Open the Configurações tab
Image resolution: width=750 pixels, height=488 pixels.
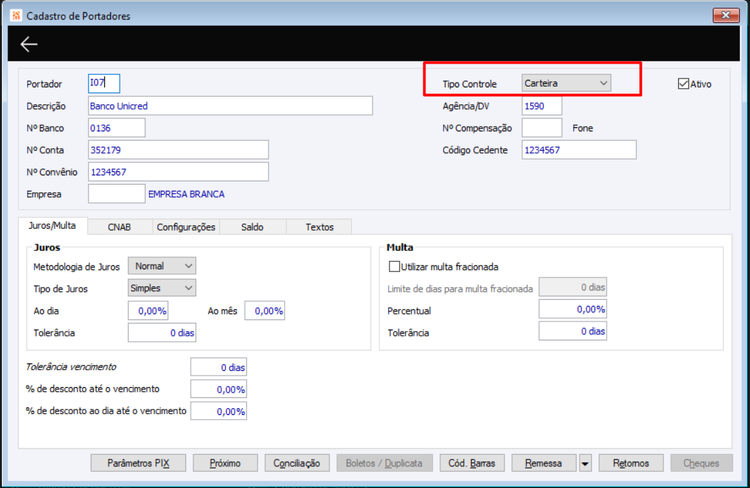pos(186,227)
